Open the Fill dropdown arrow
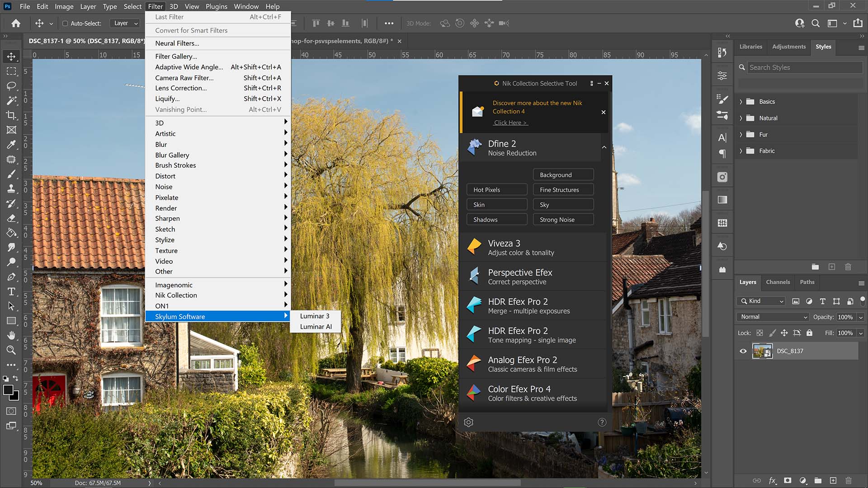This screenshot has width=868, height=488. tap(861, 333)
